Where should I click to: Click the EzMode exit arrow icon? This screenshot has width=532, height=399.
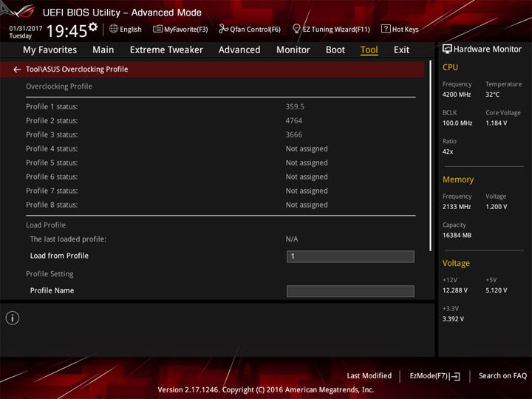pyautogui.click(x=456, y=376)
